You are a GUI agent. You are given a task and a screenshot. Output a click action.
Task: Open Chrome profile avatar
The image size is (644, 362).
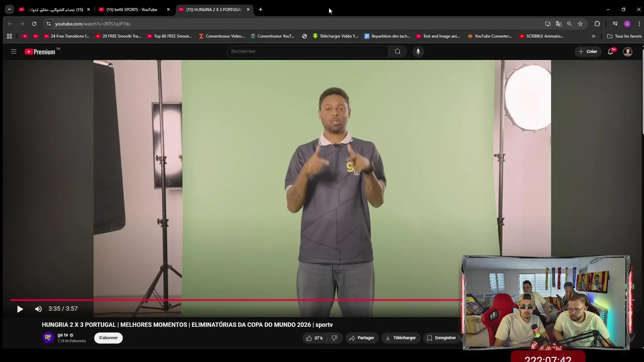[x=627, y=24]
